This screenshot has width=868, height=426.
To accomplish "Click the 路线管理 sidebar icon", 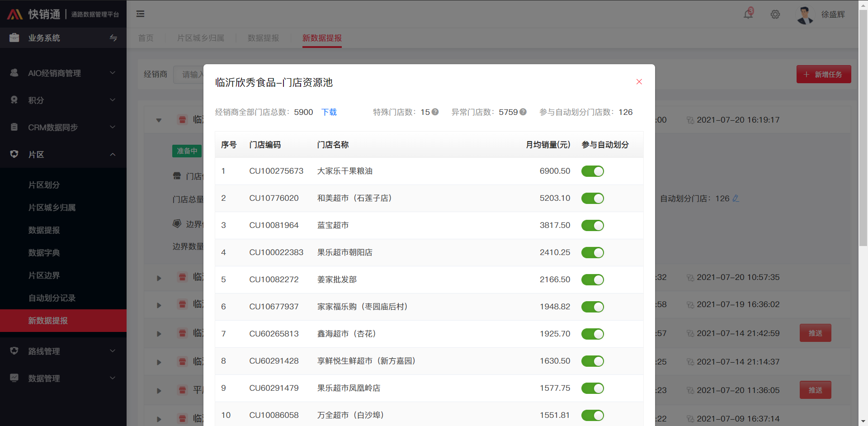I will tap(14, 351).
